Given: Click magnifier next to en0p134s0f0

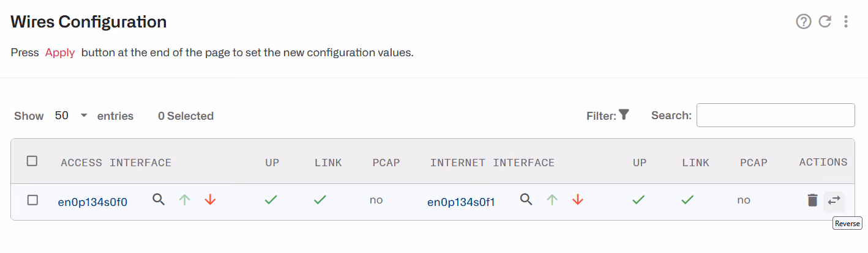Looking at the screenshot, I should pos(159,199).
